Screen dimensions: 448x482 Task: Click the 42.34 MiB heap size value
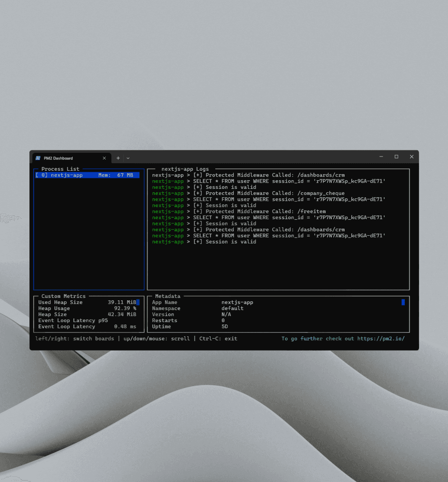click(122, 315)
